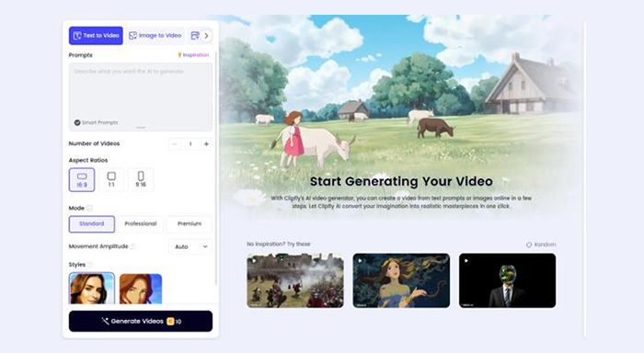Select the 9:16 aspect ratio option
This screenshot has height=353, width=644.
141,179
